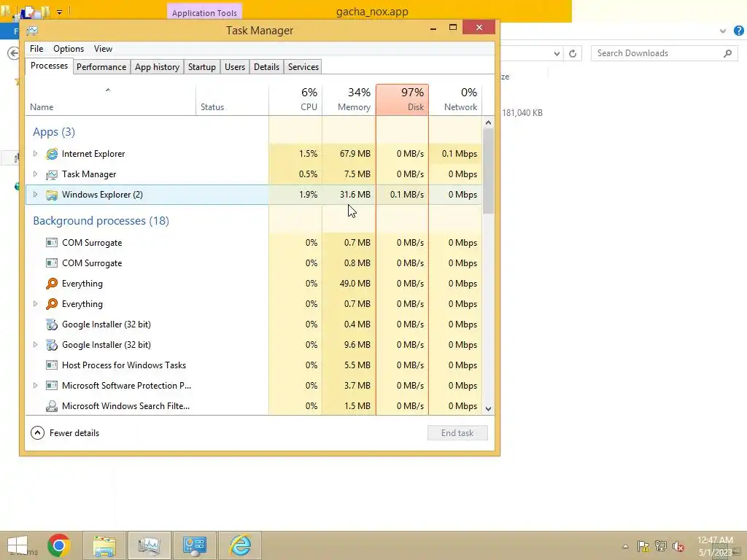Switch to the App history tab
The width and height of the screenshot is (747, 560).
158,67
